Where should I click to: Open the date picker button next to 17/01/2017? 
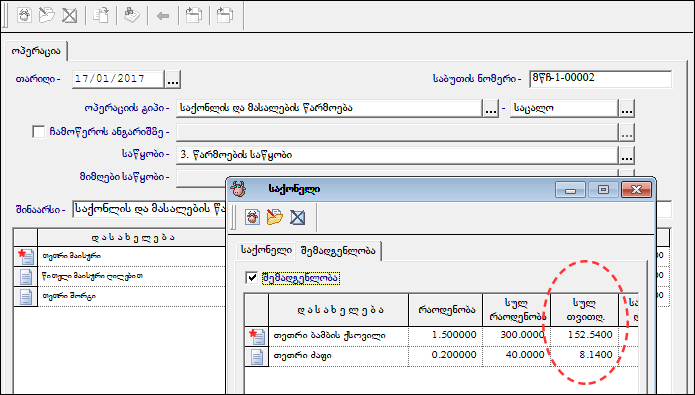tap(173, 79)
